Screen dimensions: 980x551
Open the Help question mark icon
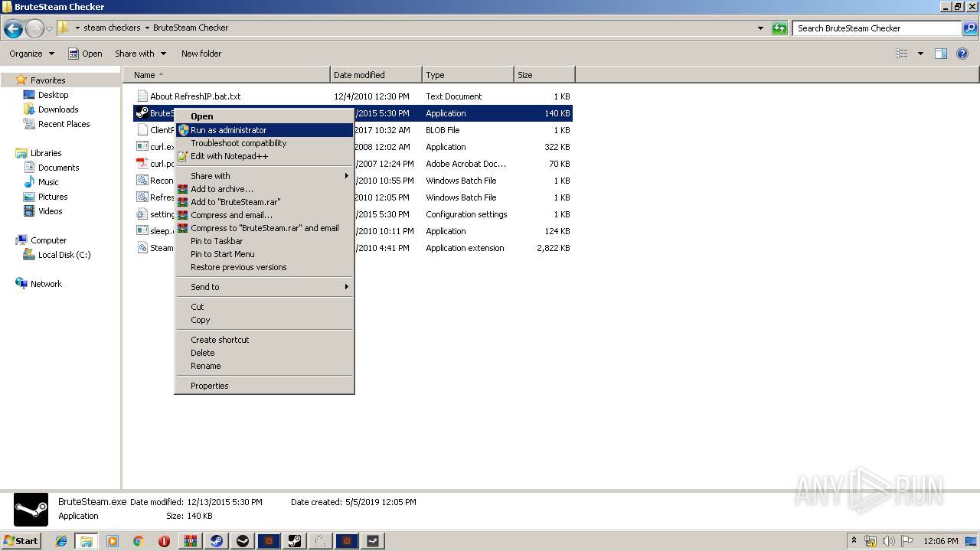[963, 54]
